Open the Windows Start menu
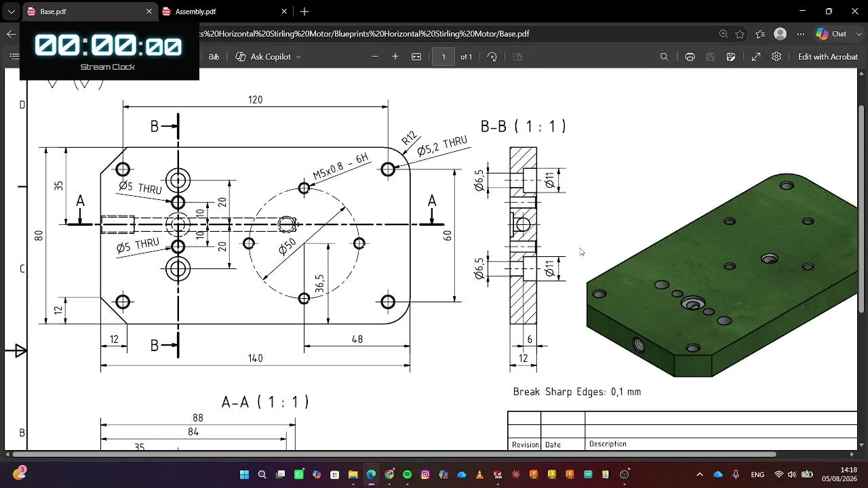 (244, 474)
